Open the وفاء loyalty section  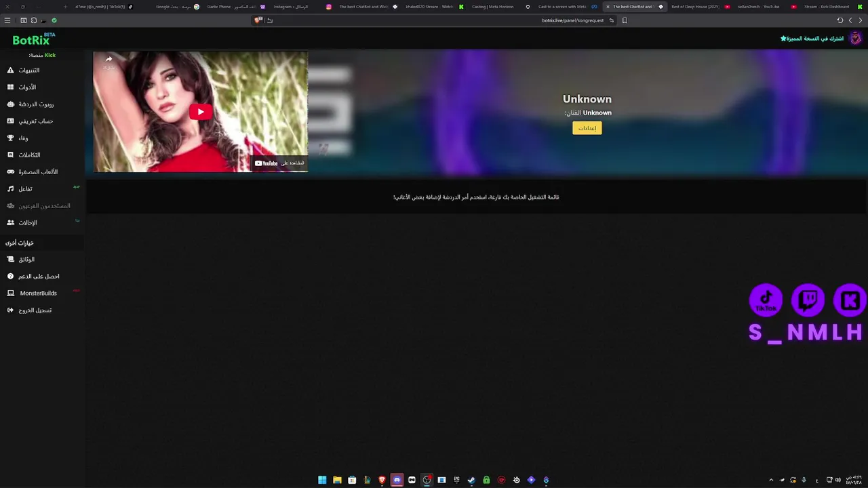click(x=42, y=138)
